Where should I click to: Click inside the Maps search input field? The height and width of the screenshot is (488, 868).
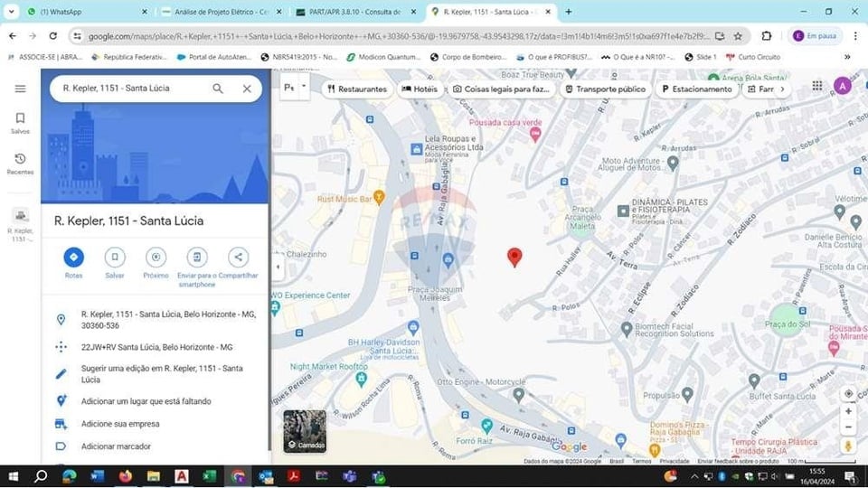pos(133,88)
